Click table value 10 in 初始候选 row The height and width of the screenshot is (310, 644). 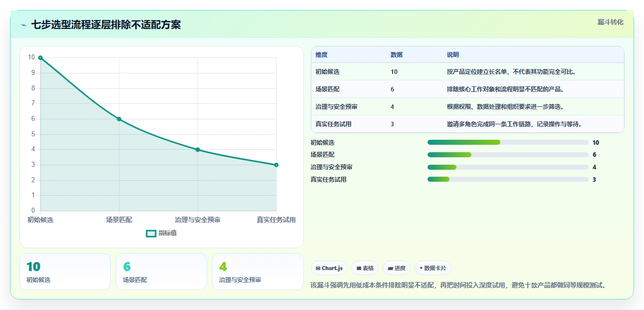coord(394,72)
